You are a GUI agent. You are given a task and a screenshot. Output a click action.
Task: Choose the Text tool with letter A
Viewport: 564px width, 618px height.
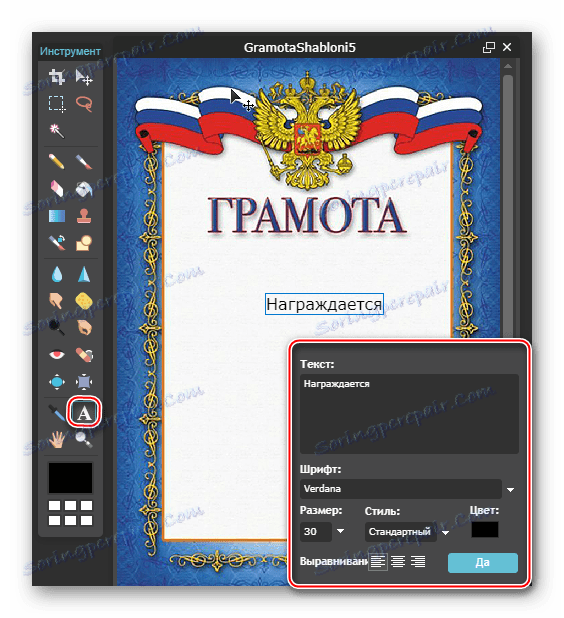coord(84,413)
